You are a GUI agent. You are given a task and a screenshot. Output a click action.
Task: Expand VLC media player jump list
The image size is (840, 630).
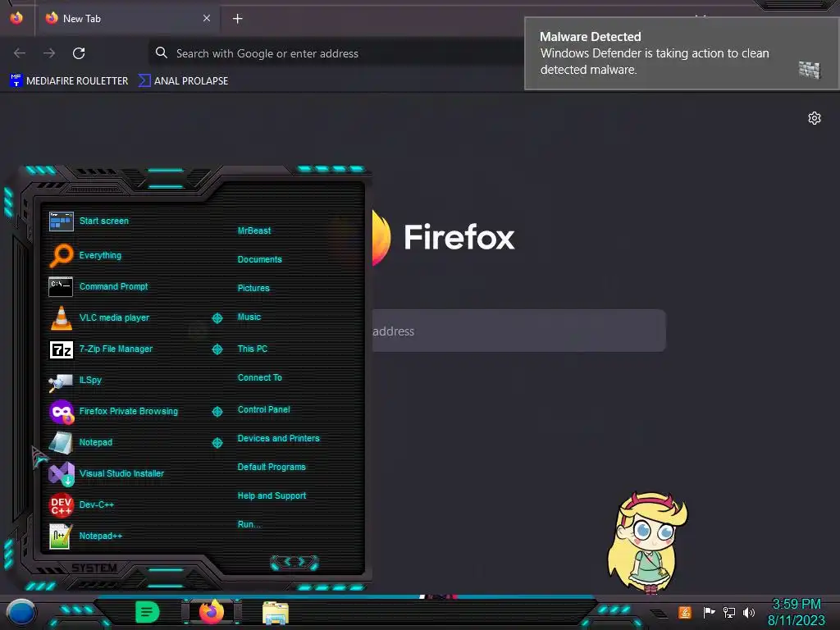click(217, 318)
